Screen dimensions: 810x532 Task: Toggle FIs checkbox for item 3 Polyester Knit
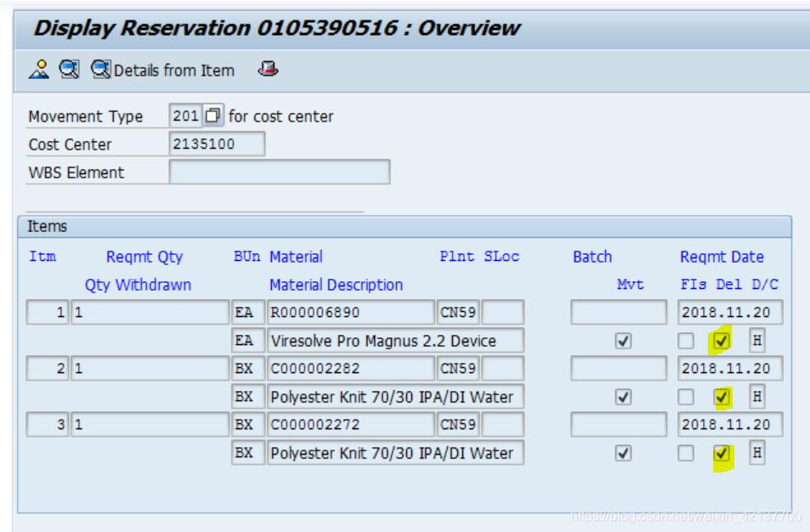(x=686, y=454)
